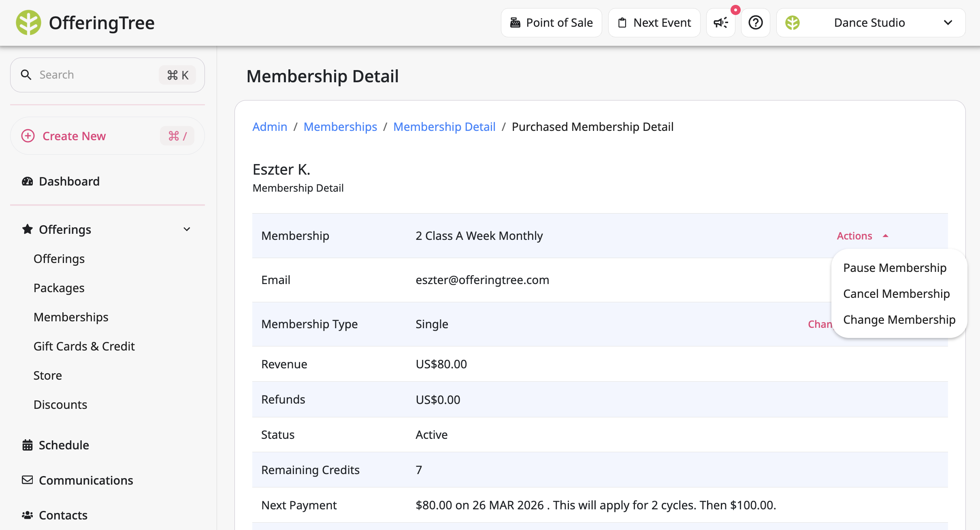
Task: Click the Eszter K. member name
Action: [281, 169]
